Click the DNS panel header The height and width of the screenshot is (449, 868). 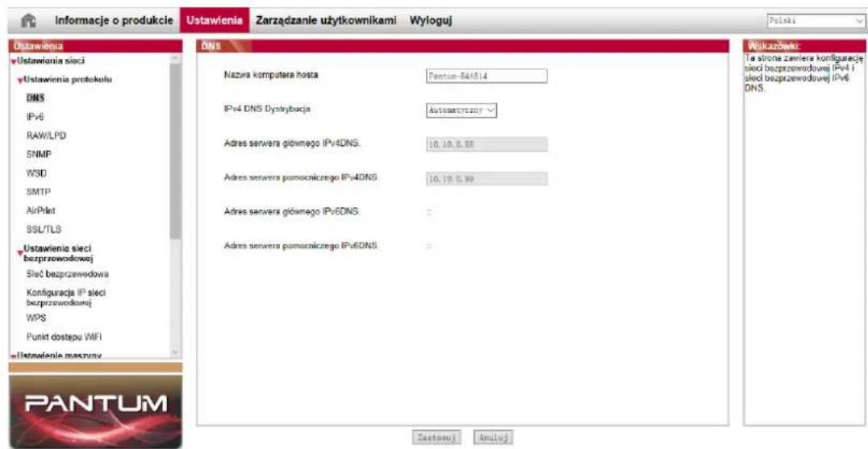point(462,46)
